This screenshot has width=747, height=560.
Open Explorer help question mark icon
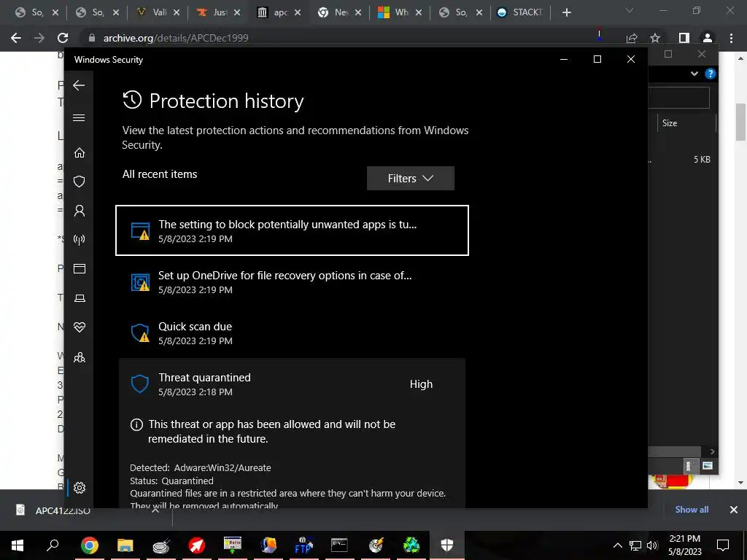pos(711,74)
